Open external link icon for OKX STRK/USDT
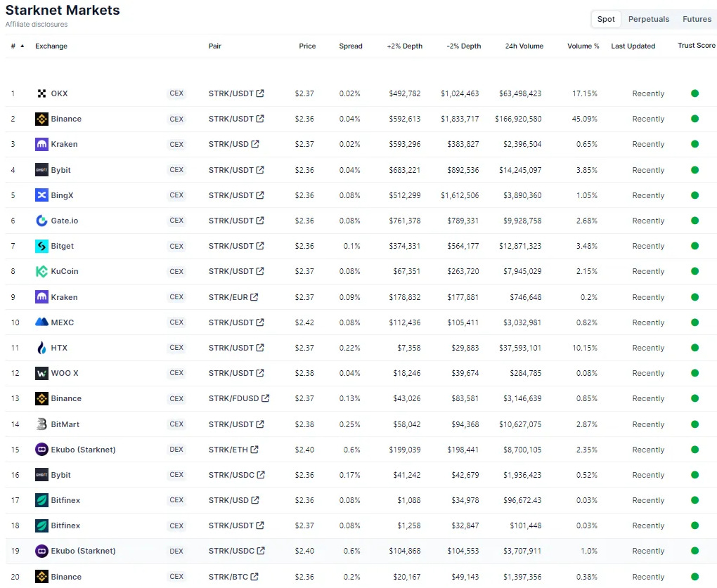Screen dimensions: 717x588 coord(259,93)
